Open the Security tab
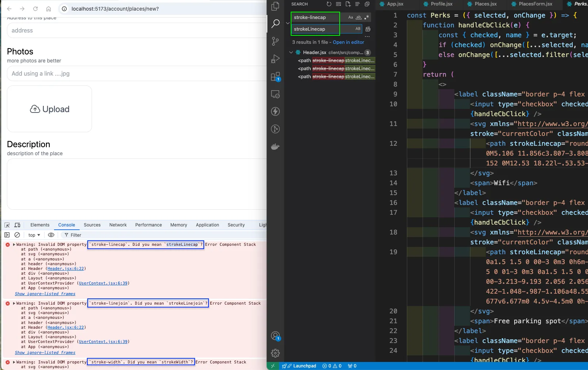 coord(236,225)
